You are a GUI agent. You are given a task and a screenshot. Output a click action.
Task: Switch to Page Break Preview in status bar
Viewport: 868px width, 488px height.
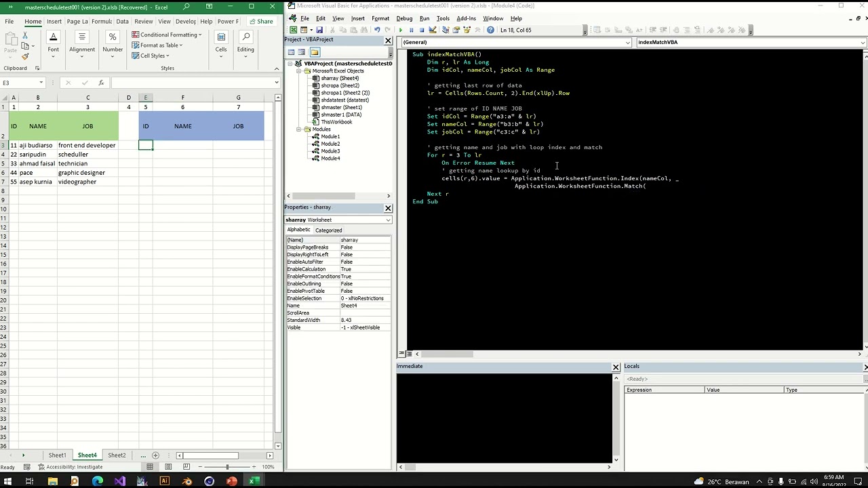pos(185,467)
